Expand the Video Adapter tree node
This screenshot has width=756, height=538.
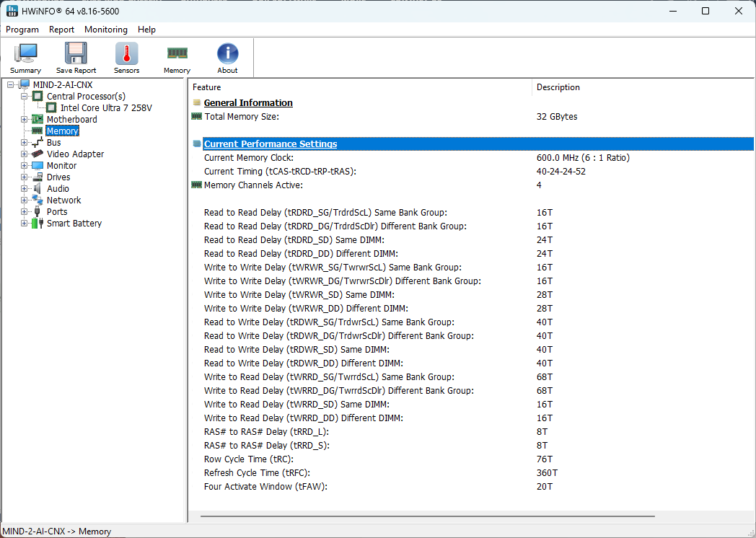[x=24, y=154]
